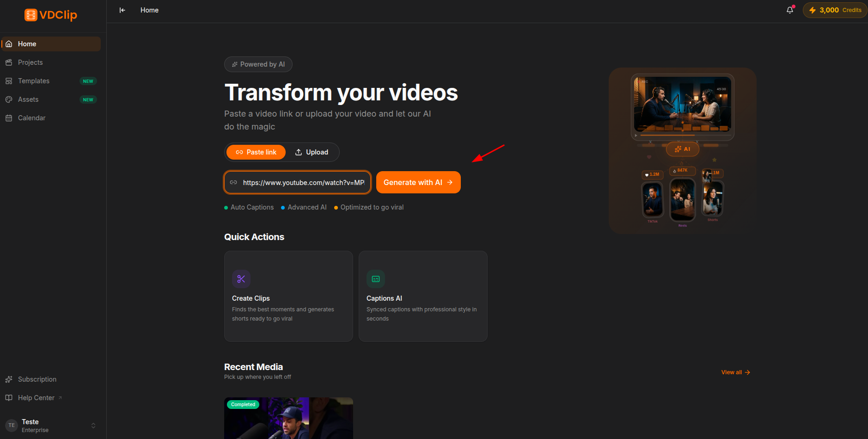Click the NEW badge beside Templates
Image resolution: width=868 pixels, height=439 pixels.
point(88,81)
